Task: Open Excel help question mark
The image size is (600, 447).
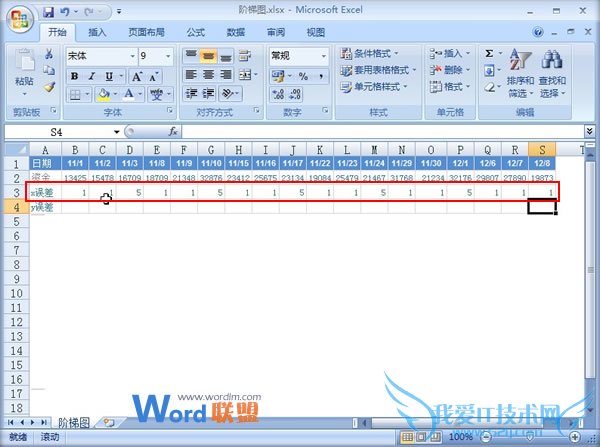Action: point(538,32)
